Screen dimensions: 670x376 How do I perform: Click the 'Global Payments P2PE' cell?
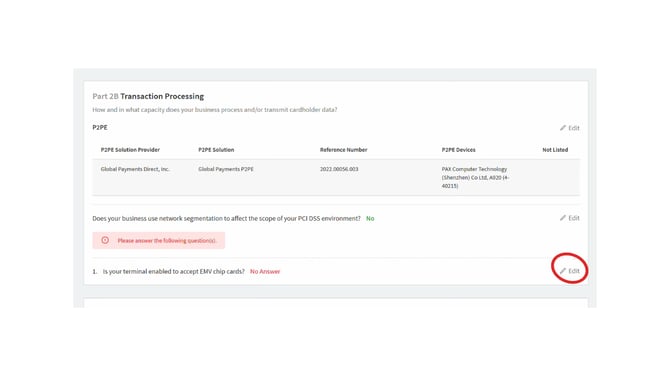point(226,169)
